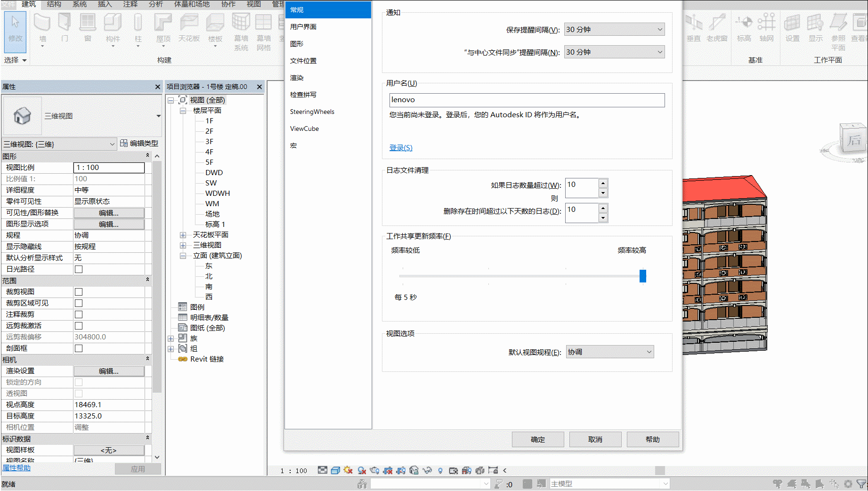Open Default view discipline dropdown
Viewport: 868px width, 491px height.
(x=609, y=352)
